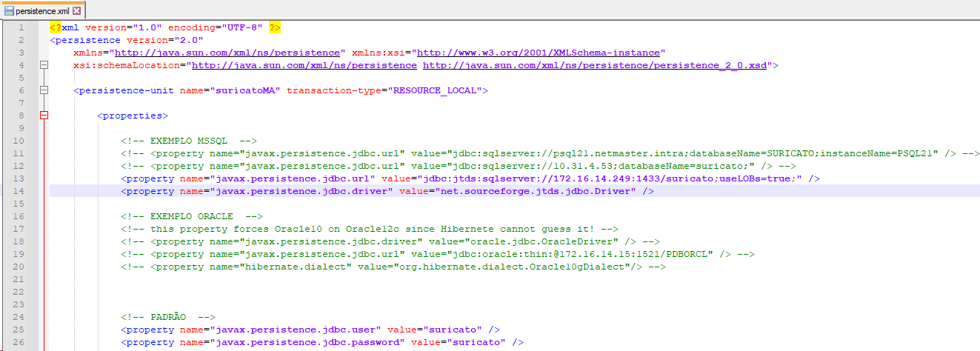Click line number 22 in the margin
This screenshot has width=980, height=351.
(19, 292)
